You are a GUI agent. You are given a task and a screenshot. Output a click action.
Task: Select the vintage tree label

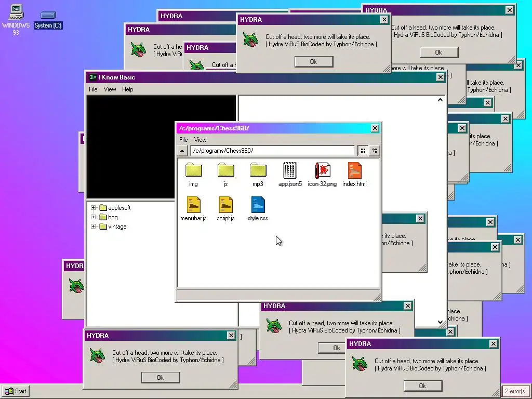point(117,227)
